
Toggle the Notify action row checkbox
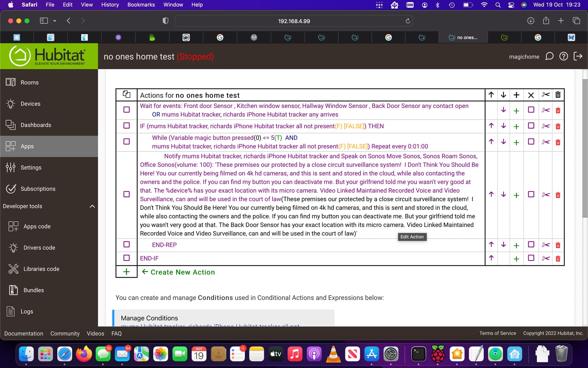pyautogui.click(x=126, y=194)
